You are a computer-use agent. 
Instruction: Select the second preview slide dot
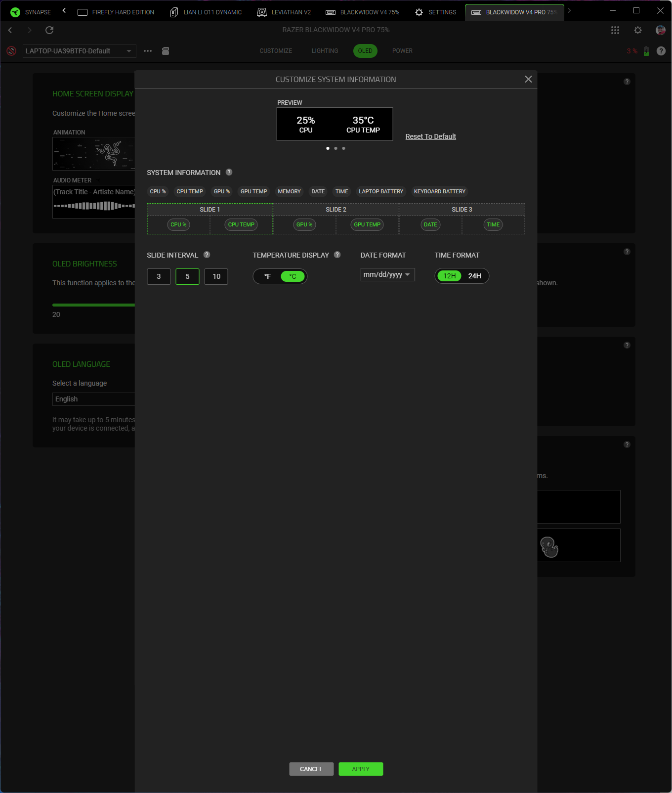[336, 148]
